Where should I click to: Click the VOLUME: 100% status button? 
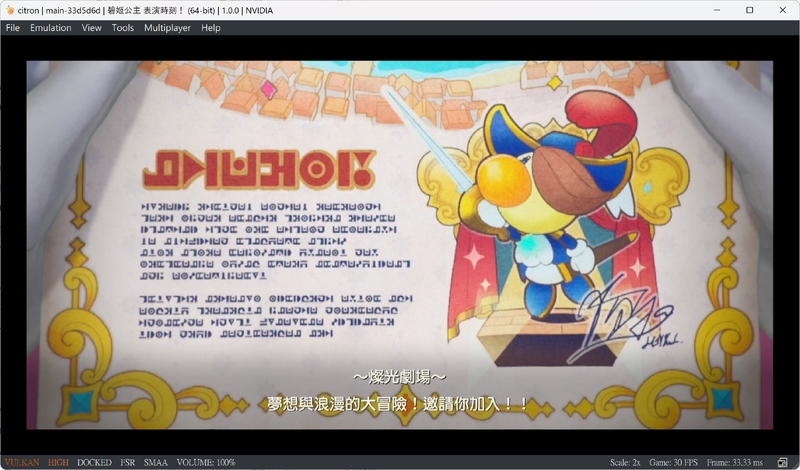coord(206,462)
